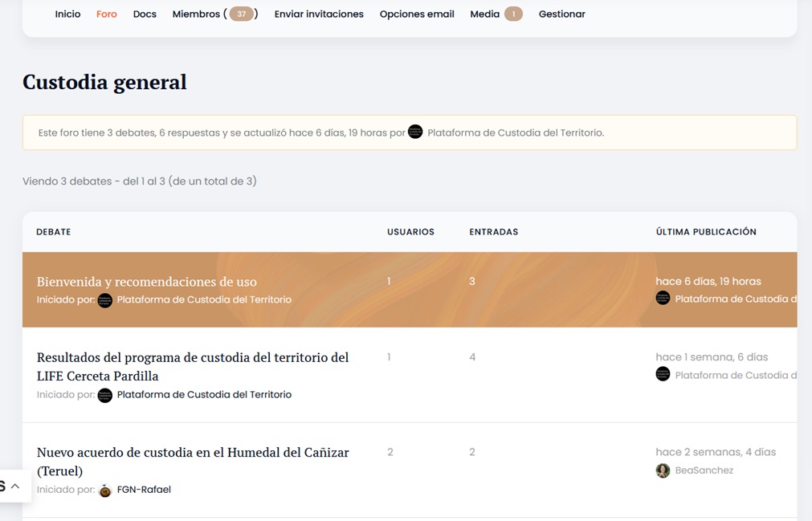Open the Gestionar tab
Screen dimensions: 812x521
tap(562, 14)
